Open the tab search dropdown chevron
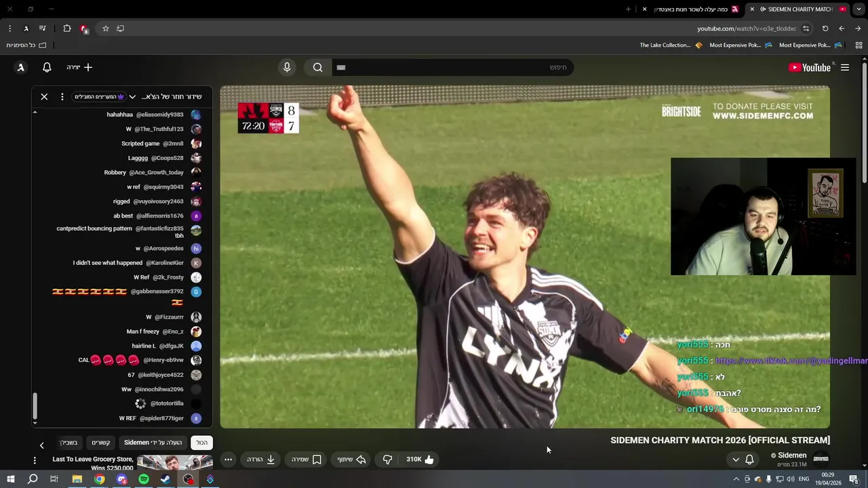Screen dimensions: 868x488 pyautogui.click(x=859, y=9)
